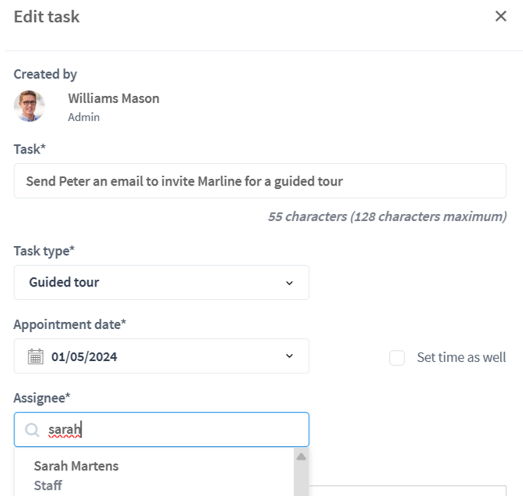The height and width of the screenshot is (497, 523).
Task: Click the magnifier icon in Assignee search
Action: pos(32,430)
